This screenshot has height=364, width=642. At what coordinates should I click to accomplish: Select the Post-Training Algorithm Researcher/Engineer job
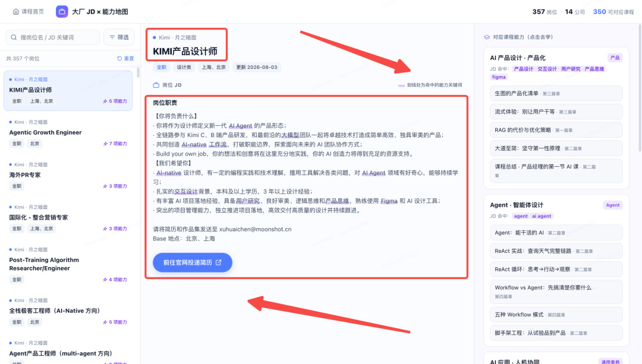click(68, 265)
